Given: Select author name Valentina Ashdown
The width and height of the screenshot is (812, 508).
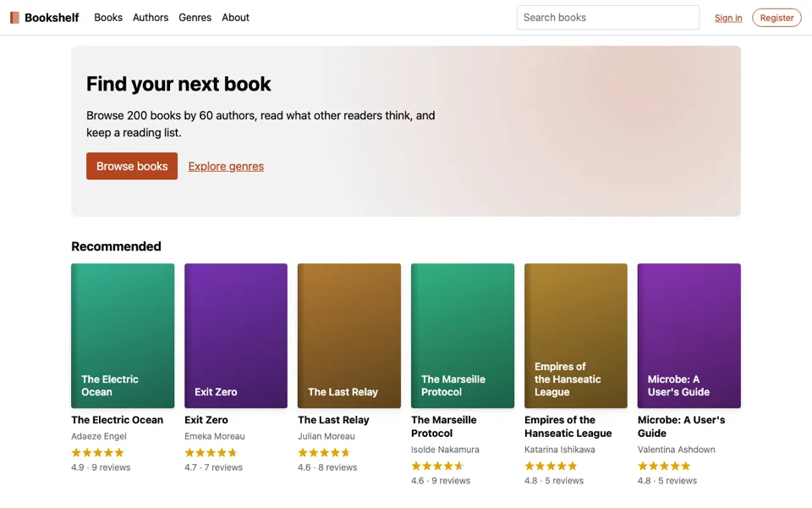Looking at the screenshot, I should 677,450.
